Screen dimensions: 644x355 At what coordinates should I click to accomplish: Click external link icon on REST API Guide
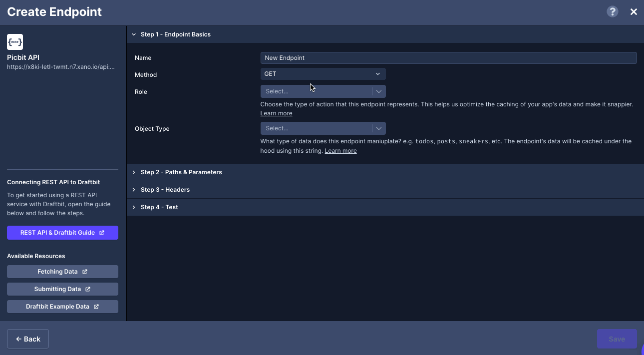click(x=102, y=233)
